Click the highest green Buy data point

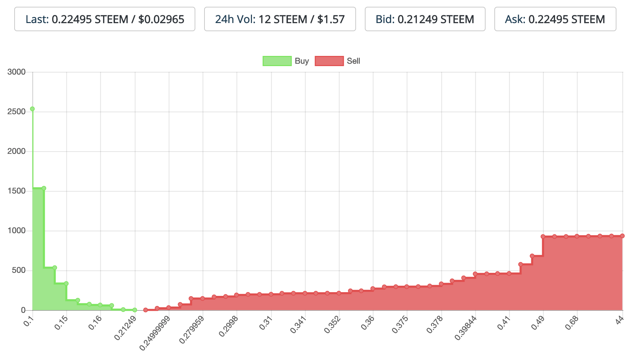(32, 109)
